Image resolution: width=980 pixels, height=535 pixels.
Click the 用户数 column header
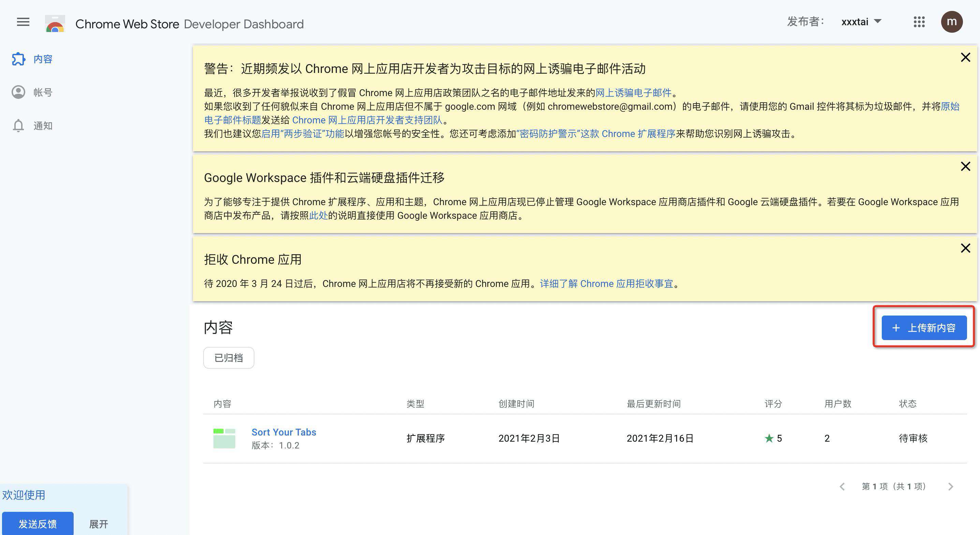(x=838, y=404)
